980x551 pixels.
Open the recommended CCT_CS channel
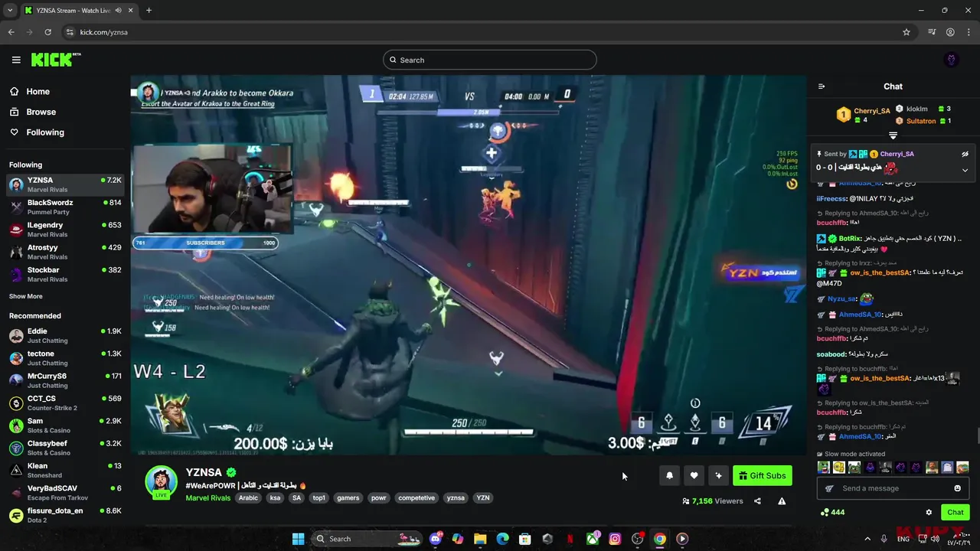(x=65, y=403)
